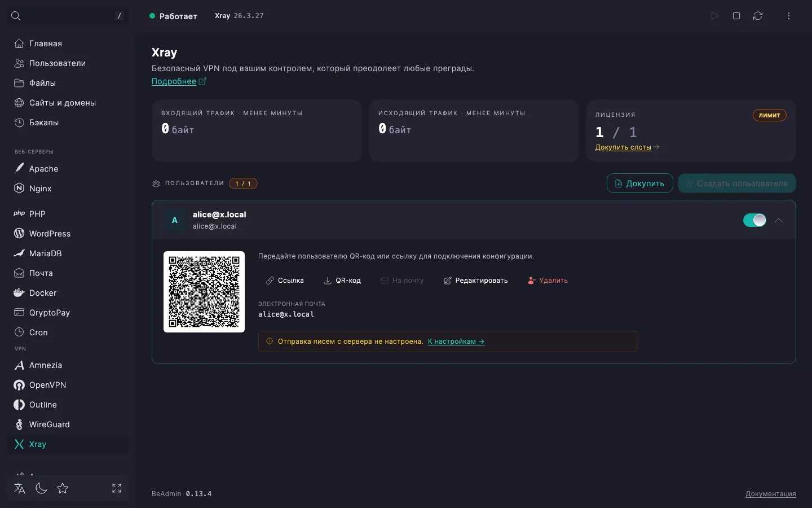
Task: Copy connection via Ссылка button
Action: [x=285, y=281]
